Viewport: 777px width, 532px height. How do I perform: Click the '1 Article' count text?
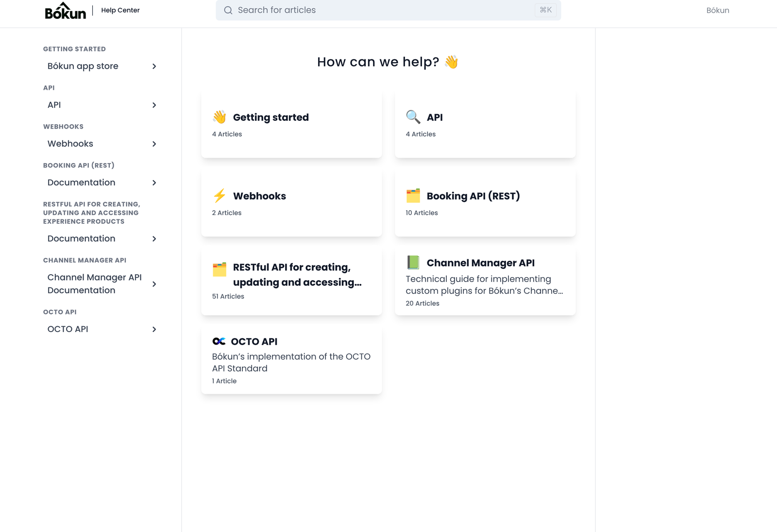click(x=224, y=381)
